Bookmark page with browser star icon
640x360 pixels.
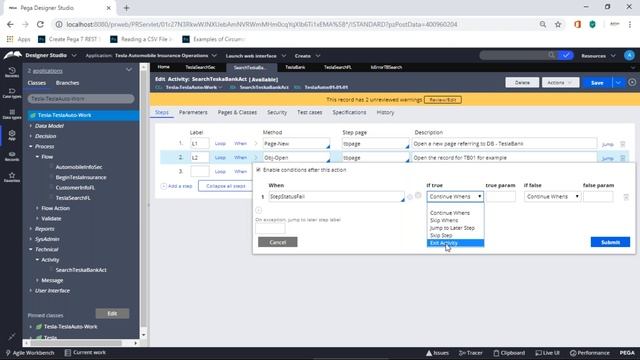coord(558,24)
